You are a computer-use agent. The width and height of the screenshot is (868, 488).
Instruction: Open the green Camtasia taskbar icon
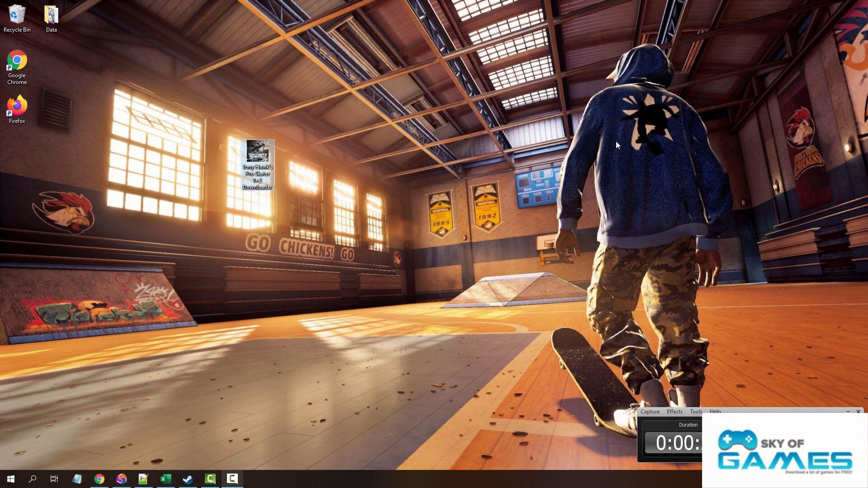(x=210, y=479)
